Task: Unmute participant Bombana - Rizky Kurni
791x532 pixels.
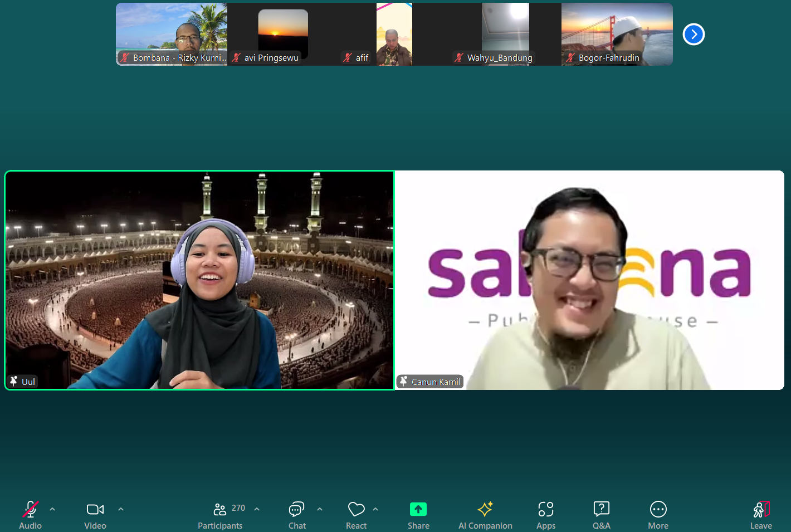Action: (x=125, y=57)
